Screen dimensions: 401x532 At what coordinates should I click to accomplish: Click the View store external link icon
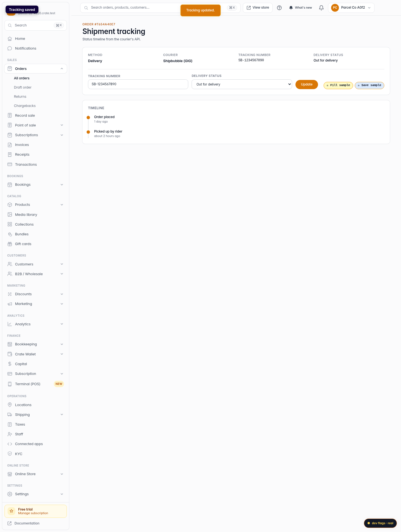coord(249,8)
